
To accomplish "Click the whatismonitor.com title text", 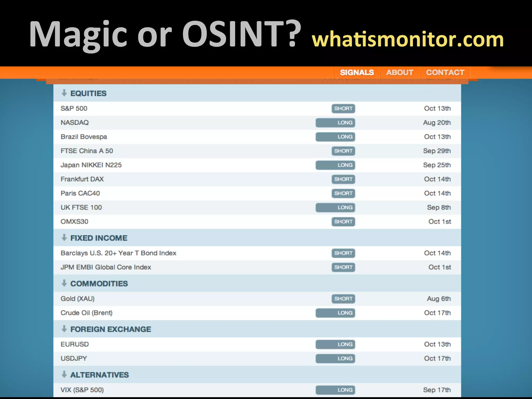I will click(408, 39).
